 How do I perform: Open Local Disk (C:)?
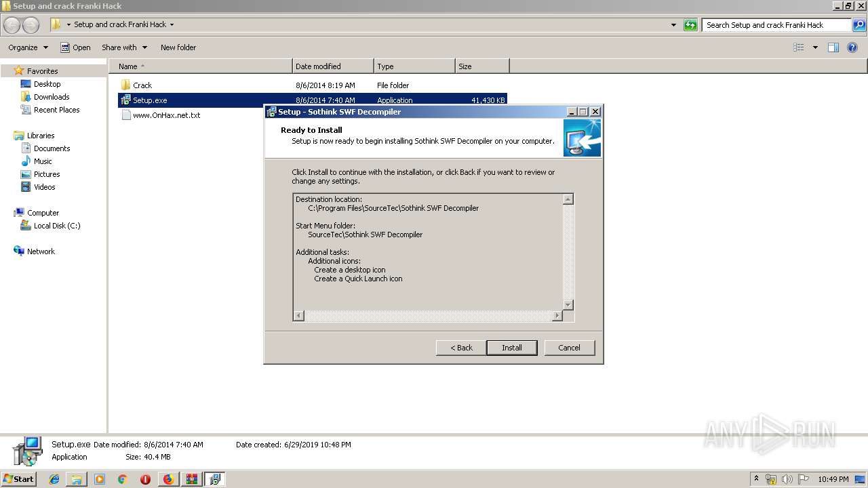(57, 226)
